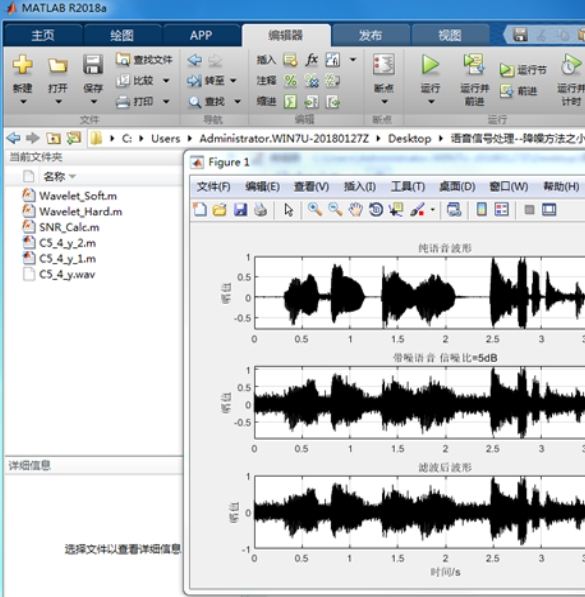585x597 pixels.
Task: Click the Find (查找) magnifier button
Action: [207, 102]
